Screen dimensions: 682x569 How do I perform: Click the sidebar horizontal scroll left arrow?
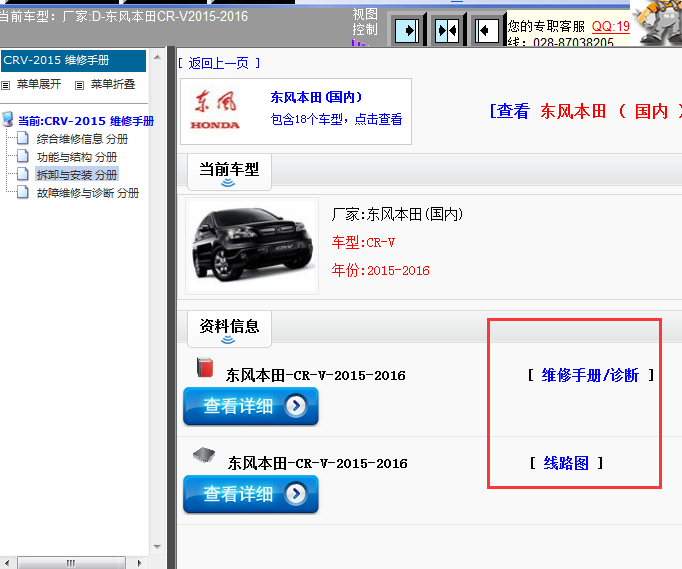(7, 563)
